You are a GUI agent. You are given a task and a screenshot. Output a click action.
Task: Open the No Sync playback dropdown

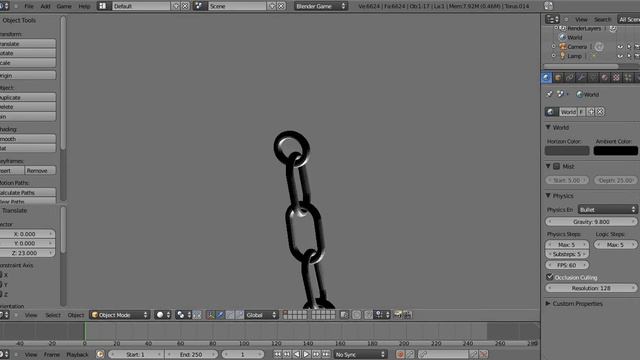(360, 354)
